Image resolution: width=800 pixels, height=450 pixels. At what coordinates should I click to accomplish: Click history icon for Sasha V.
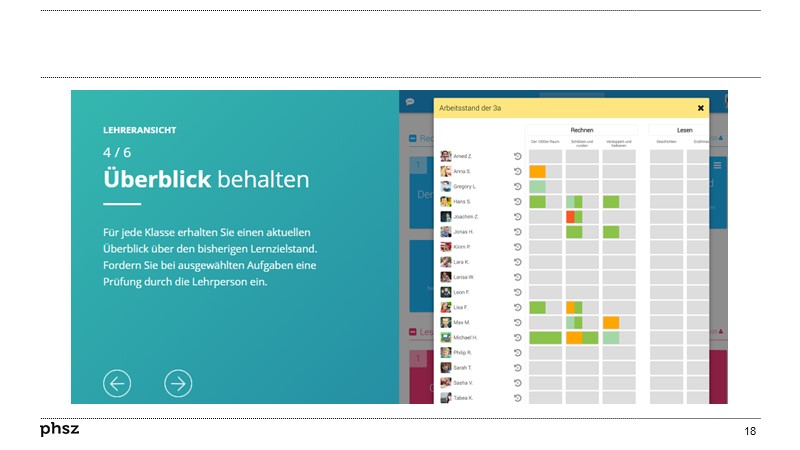(x=517, y=383)
